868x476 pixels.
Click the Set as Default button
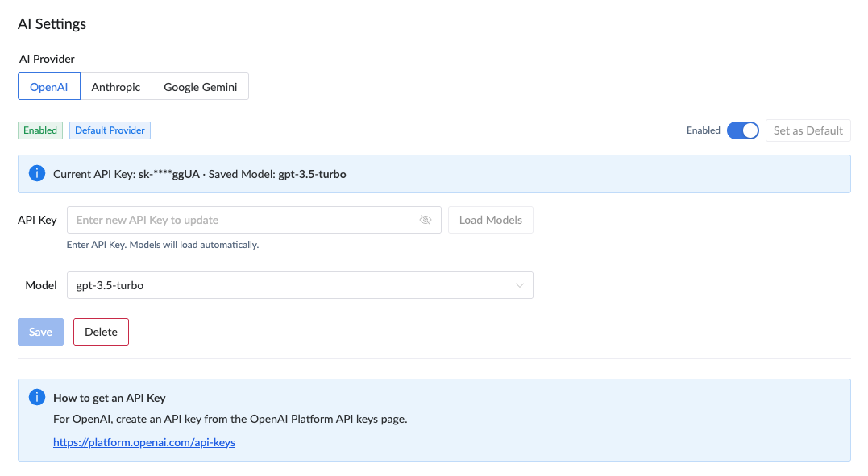pyautogui.click(x=808, y=130)
